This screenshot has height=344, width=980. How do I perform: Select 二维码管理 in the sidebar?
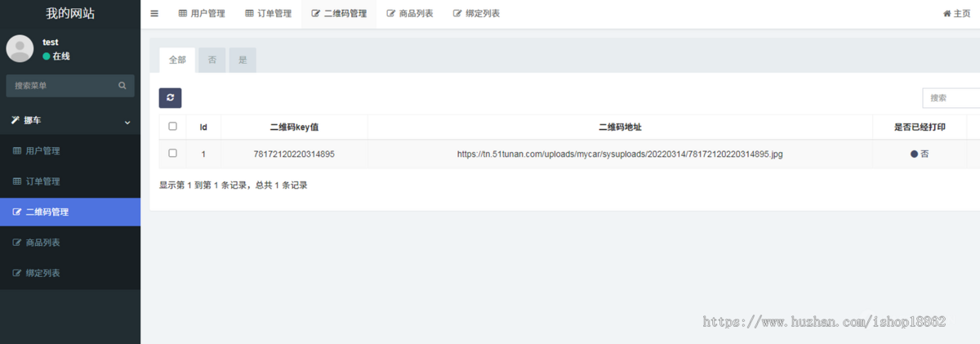tap(70, 212)
